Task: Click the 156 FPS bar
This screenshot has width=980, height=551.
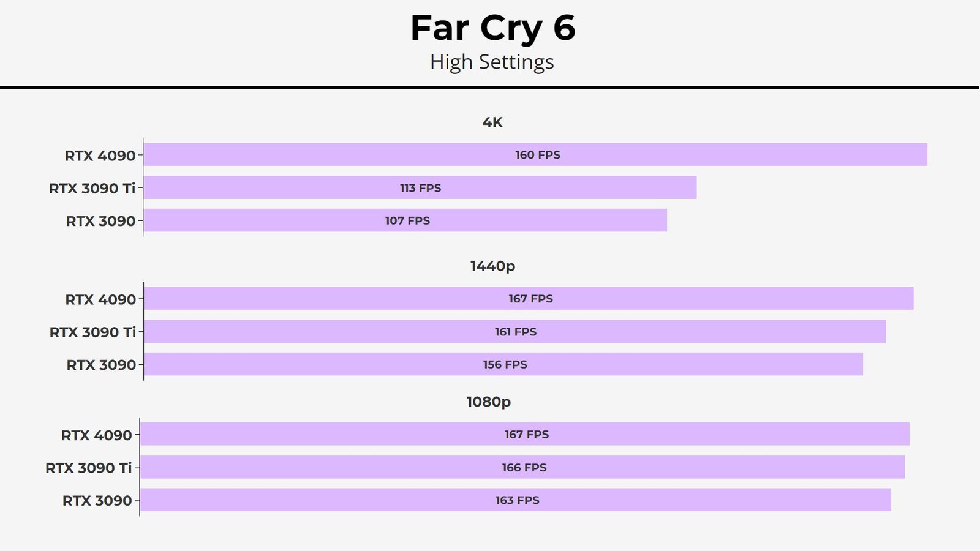Action: pos(503,364)
